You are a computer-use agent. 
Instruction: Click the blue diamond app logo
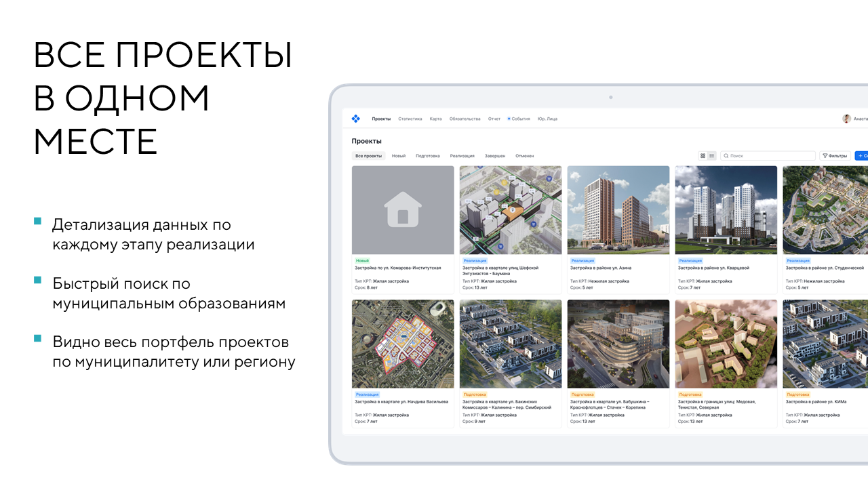coord(355,119)
